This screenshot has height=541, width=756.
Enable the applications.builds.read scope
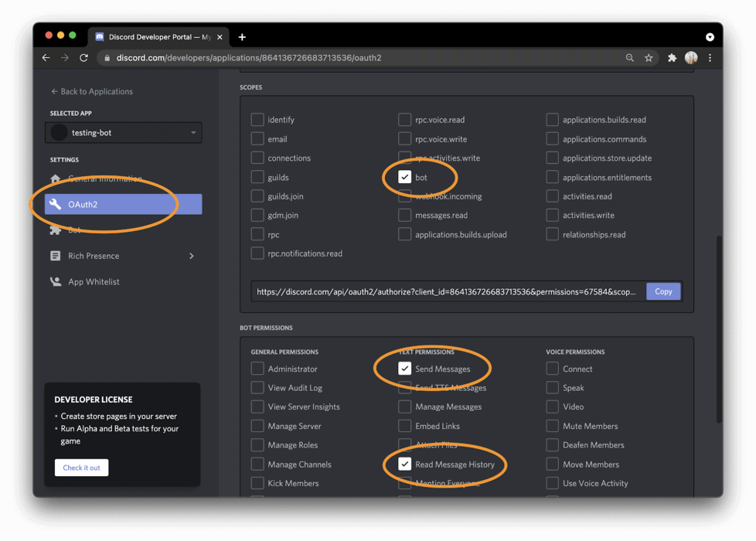coord(553,120)
